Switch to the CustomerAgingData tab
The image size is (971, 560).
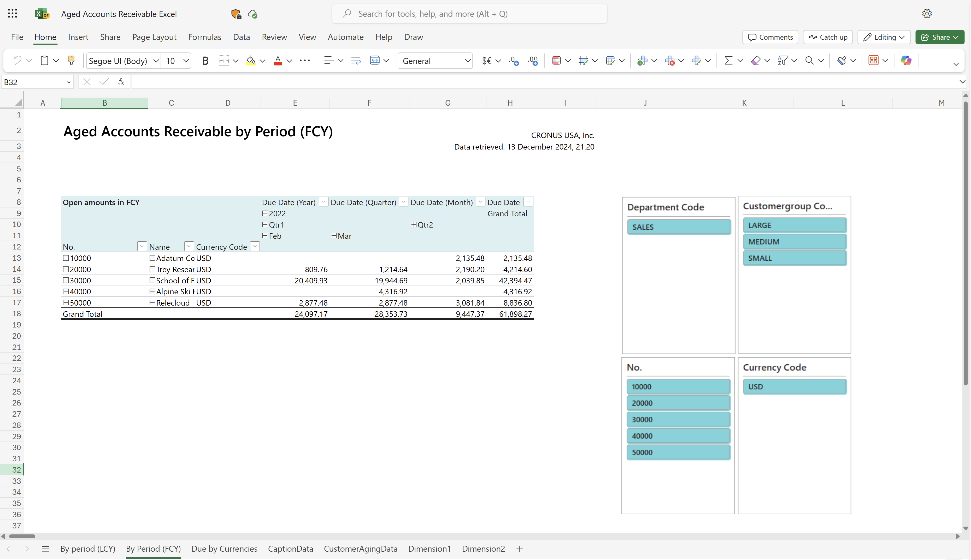(x=361, y=549)
